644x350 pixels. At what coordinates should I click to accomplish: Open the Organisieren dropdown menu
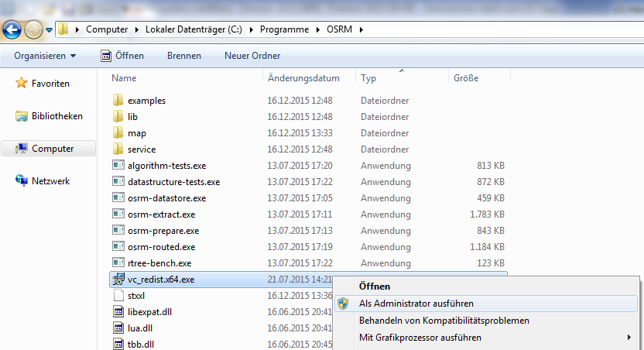click(45, 56)
